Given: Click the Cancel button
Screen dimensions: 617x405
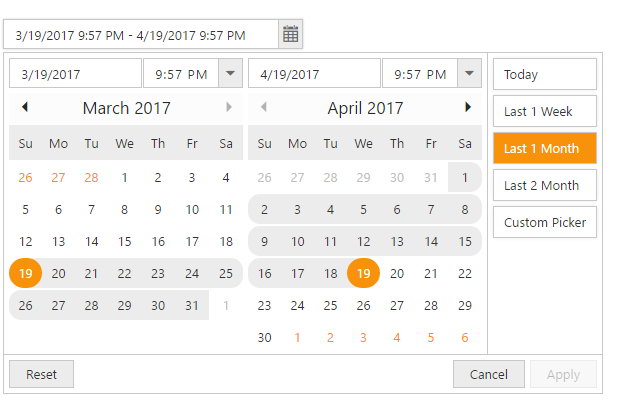Looking at the screenshot, I should coord(488,374).
